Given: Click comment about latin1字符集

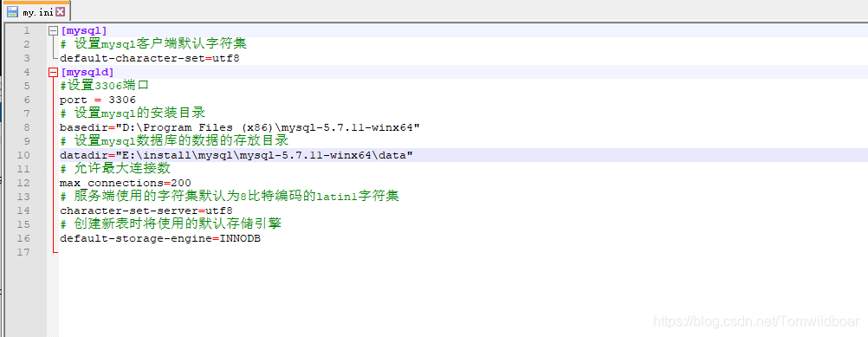Looking at the screenshot, I should [x=230, y=197].
